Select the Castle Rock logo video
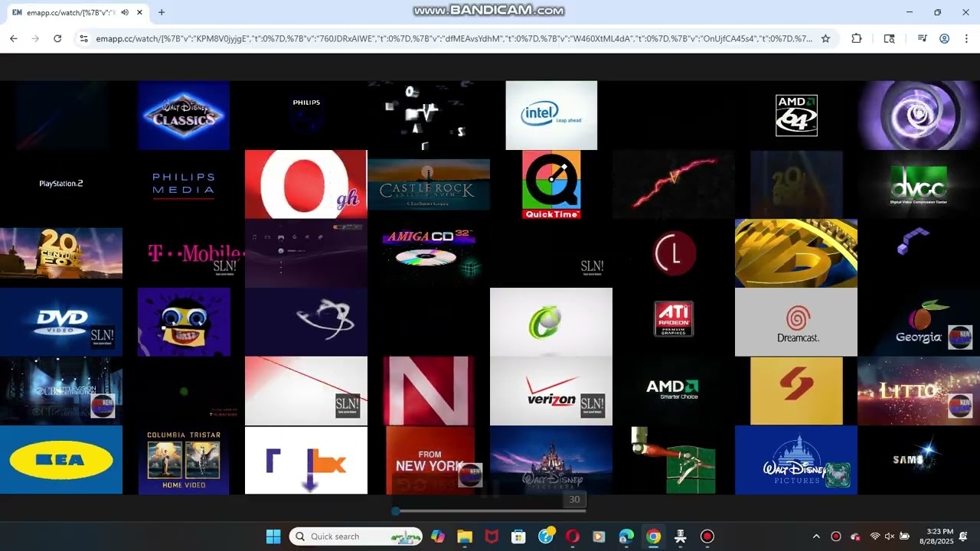Screen dimensions: 980x551 pos(429,184)
